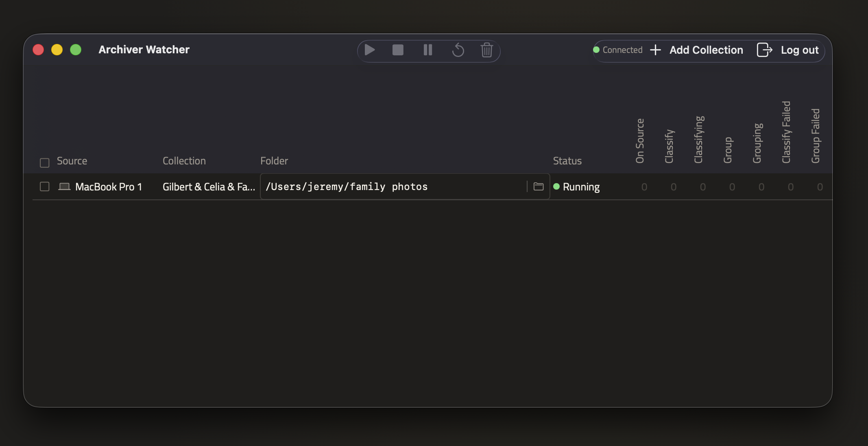The height and width of the screenshot is (446, 868).
Task: Click the Classify Failed column header
Action: 786,132
